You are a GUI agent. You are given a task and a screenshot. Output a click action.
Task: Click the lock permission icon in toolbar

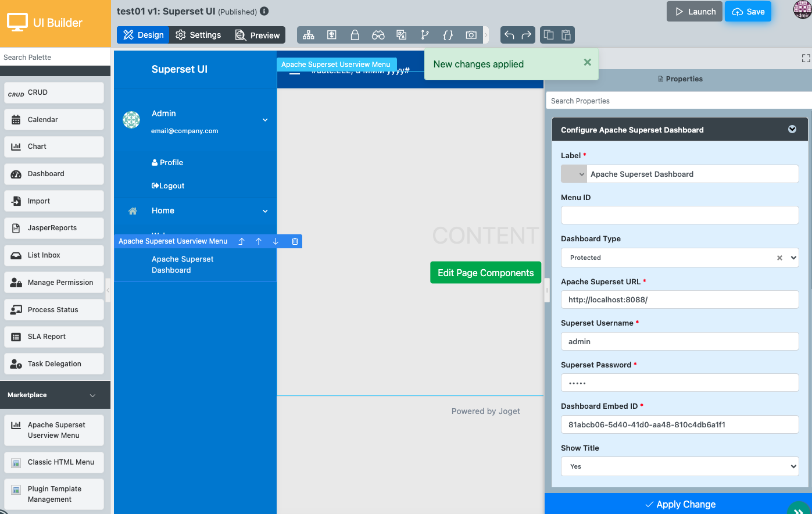tap(355, 35)
